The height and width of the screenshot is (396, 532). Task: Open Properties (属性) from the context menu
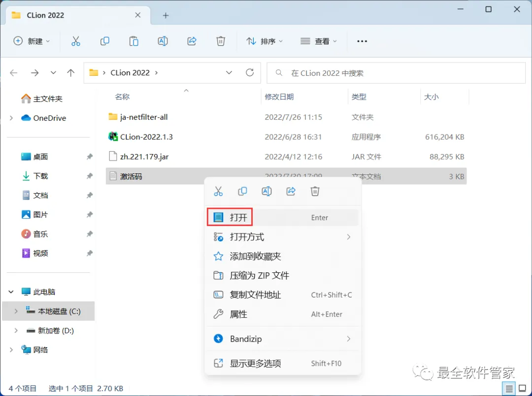tap(282, 314)
